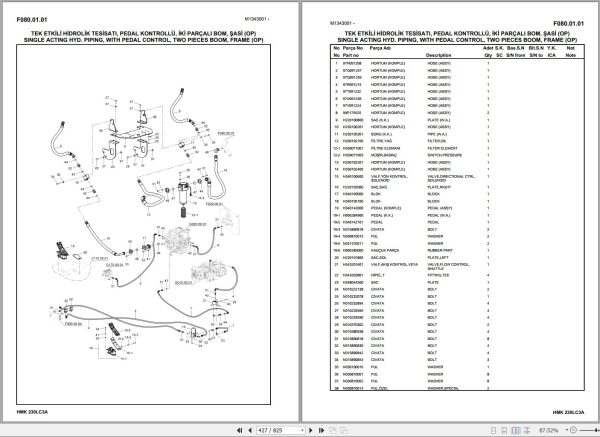Click the 'S/N from' column header

point(515,55)
